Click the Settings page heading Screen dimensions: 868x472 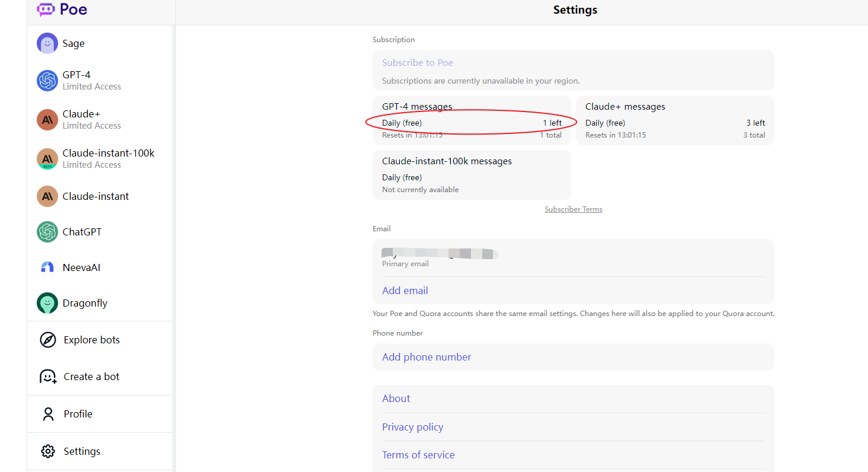tap(575, 10)
